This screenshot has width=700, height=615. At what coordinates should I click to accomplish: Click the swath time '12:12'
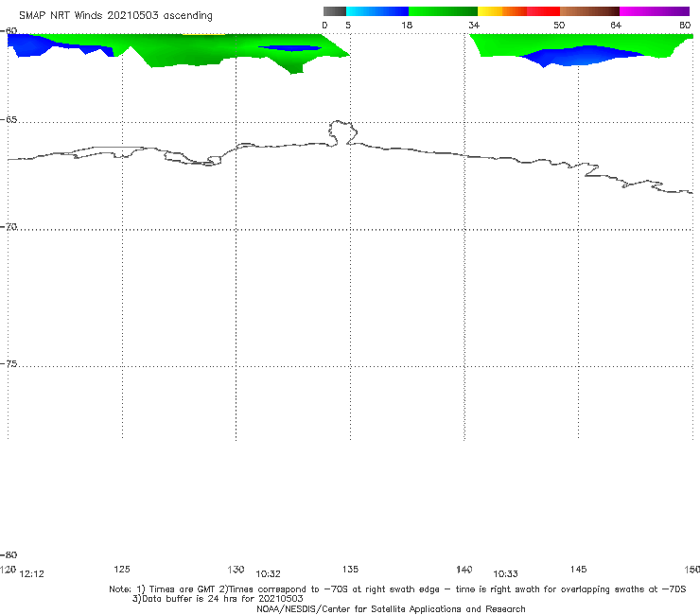32,574
